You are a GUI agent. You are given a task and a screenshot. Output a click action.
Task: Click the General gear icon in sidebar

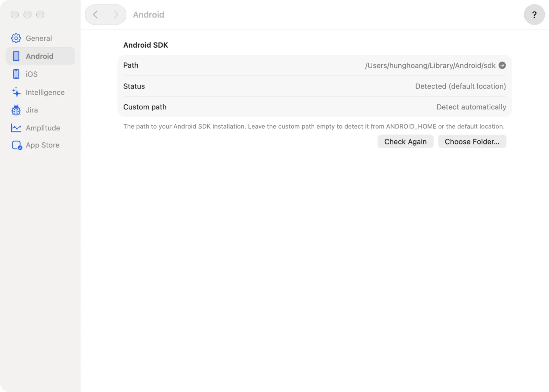16,38
